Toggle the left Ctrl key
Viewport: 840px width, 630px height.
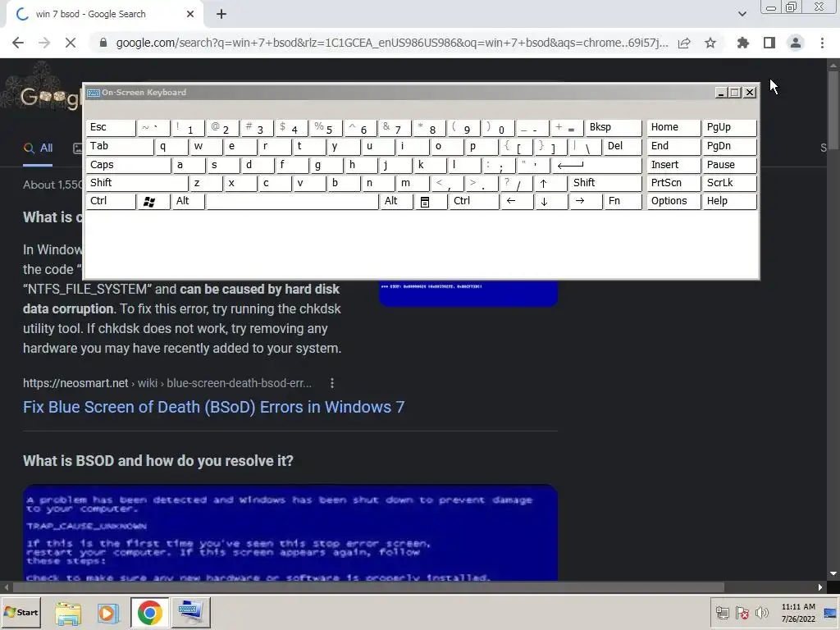111,202
